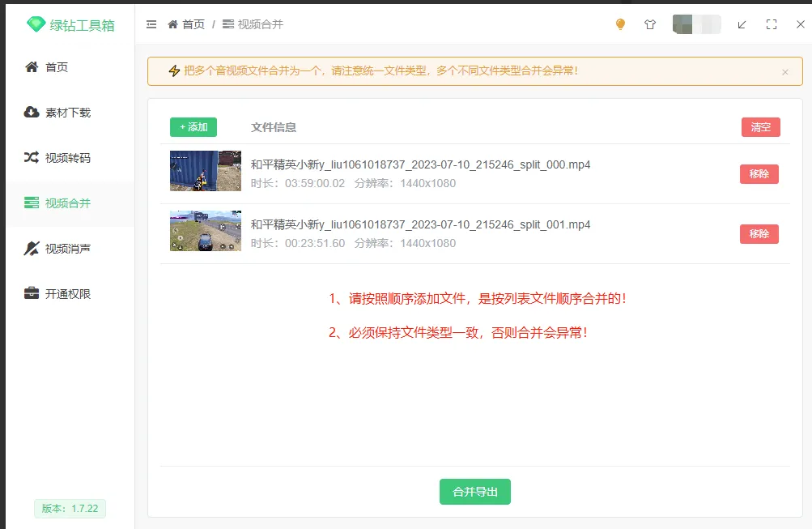Open 视频消声 via the muted microphone icon
Image resolution: width=812 pixels, height=529 pixels.
(x=31, y=248)
